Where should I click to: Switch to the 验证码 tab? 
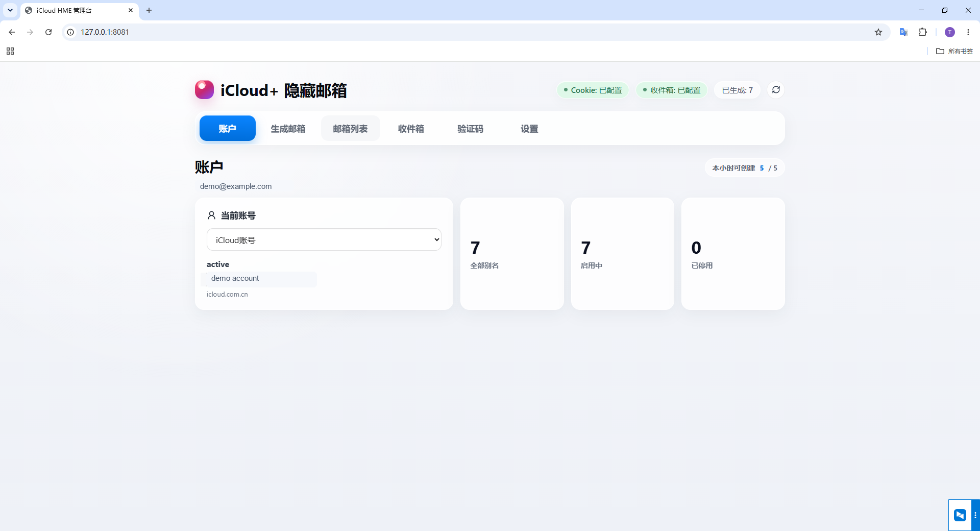470,128
